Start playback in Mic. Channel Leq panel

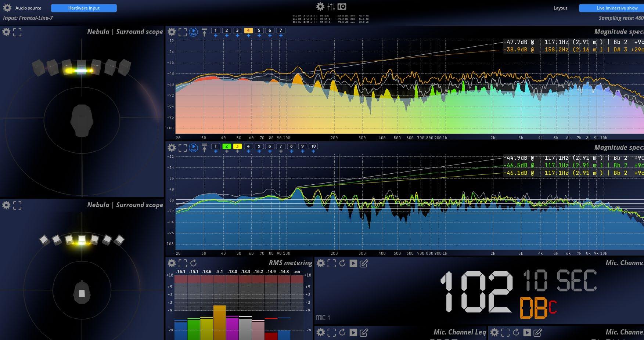point(353,333)
